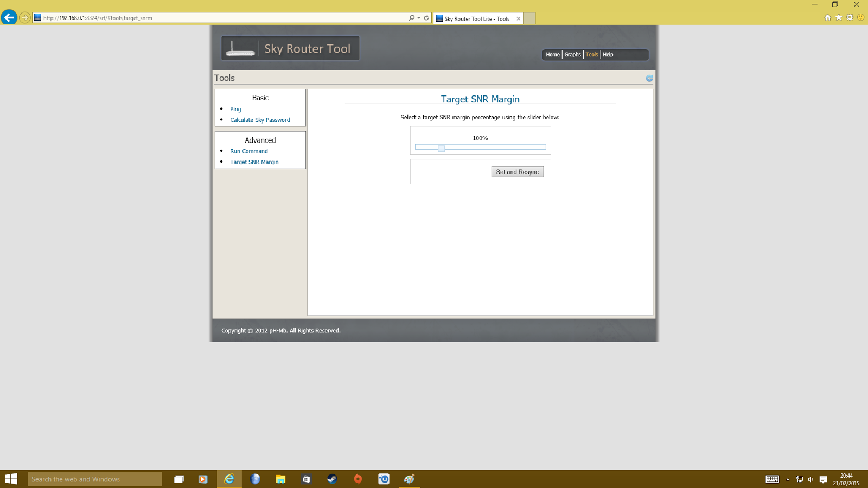Open the Ping tool link
This screenshot has width=868, height=488.
[235, 109]
